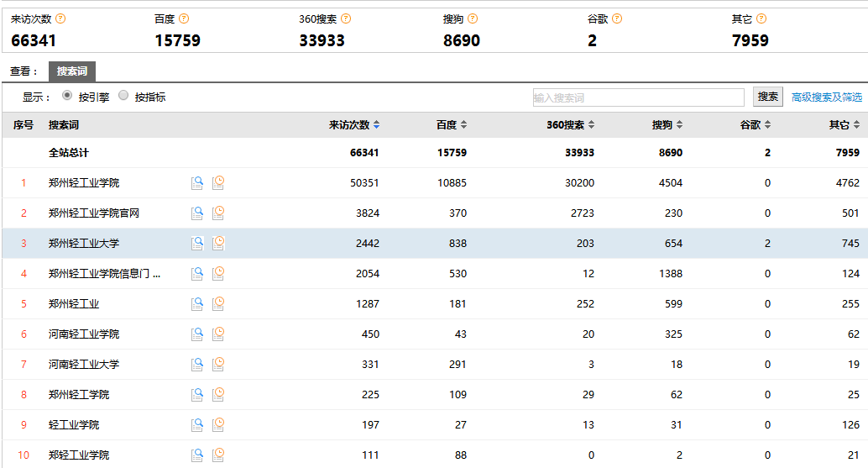Click the help icon beside 谷歌
This screenshot has width=868, height=468.
[617, 18]
